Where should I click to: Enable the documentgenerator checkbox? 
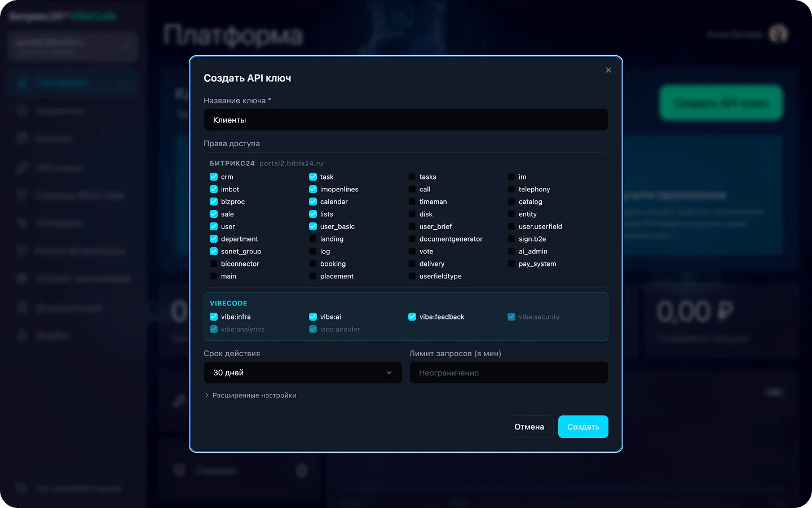412,239
